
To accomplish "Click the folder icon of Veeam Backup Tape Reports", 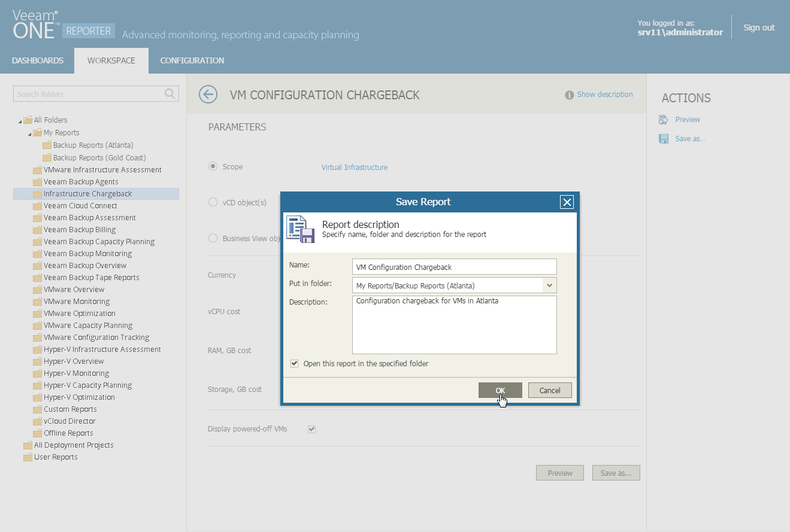I will pos(38,278).
